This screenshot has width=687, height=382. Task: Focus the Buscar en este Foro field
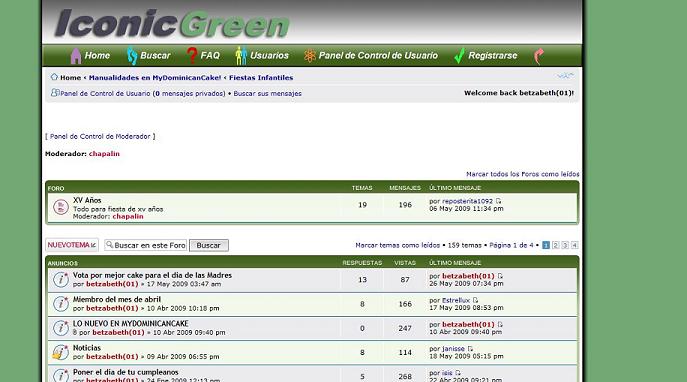[x=146, y=245]
